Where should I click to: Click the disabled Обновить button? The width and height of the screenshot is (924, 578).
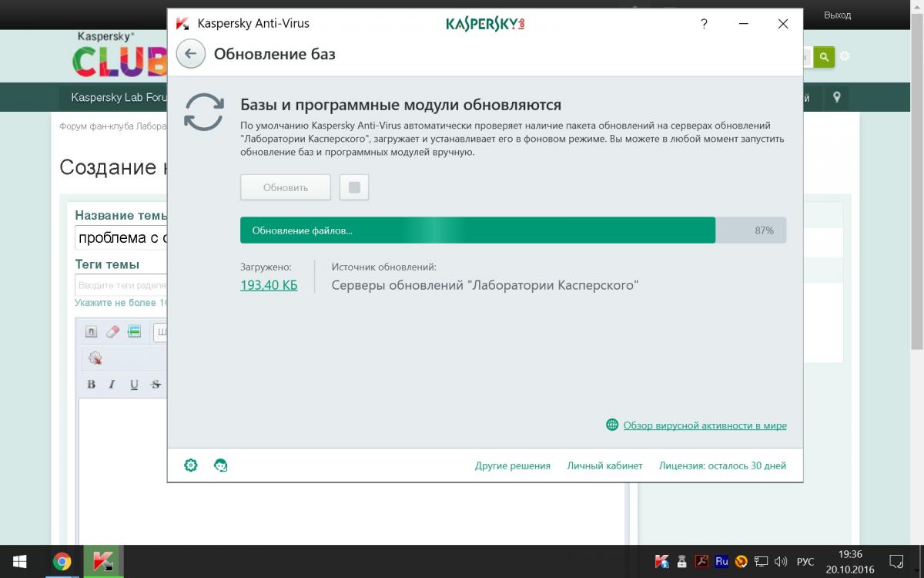click(x=286, y=187)
